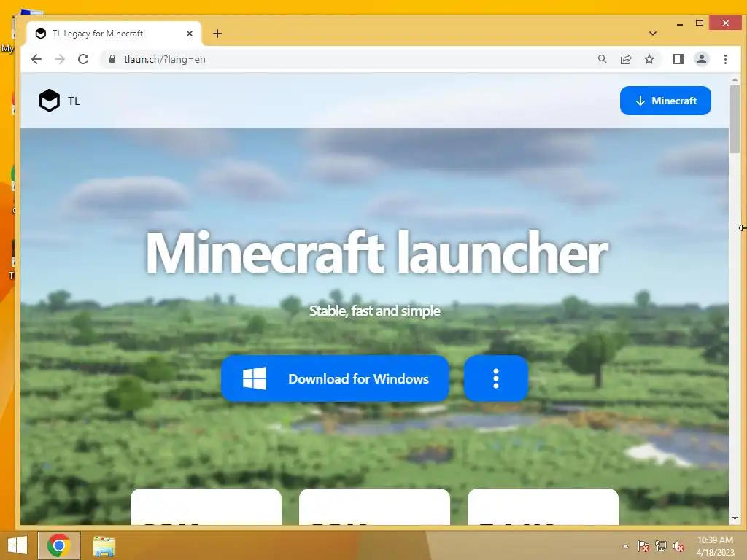Open the tab search chevron
This screenshot has height=560, width=747.
(x=653, y=34)
